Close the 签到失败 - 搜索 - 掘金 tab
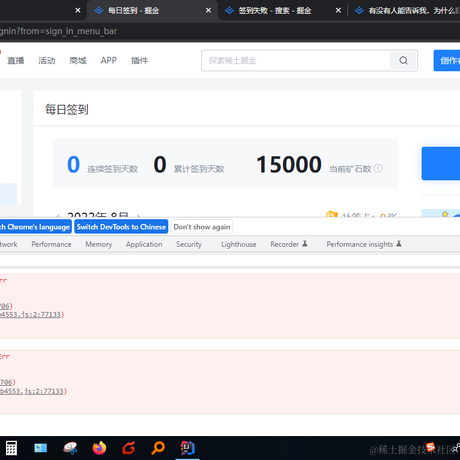 pos(338,11)
